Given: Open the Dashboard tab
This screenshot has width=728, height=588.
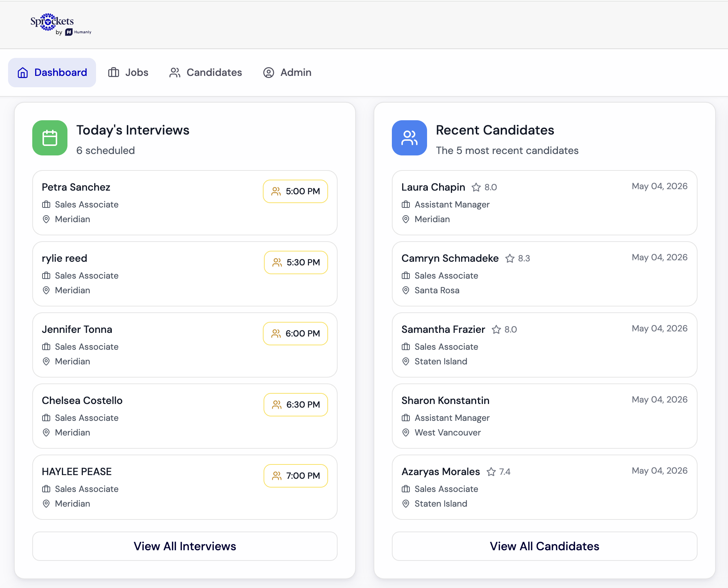Looking at the screenshot, I should coord(52,73).
